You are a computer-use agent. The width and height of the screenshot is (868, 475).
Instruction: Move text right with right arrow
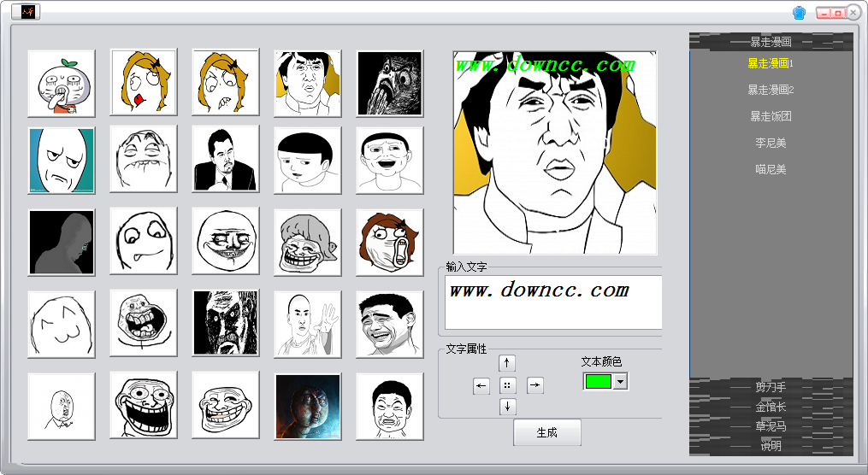click(x=535, y=384)
